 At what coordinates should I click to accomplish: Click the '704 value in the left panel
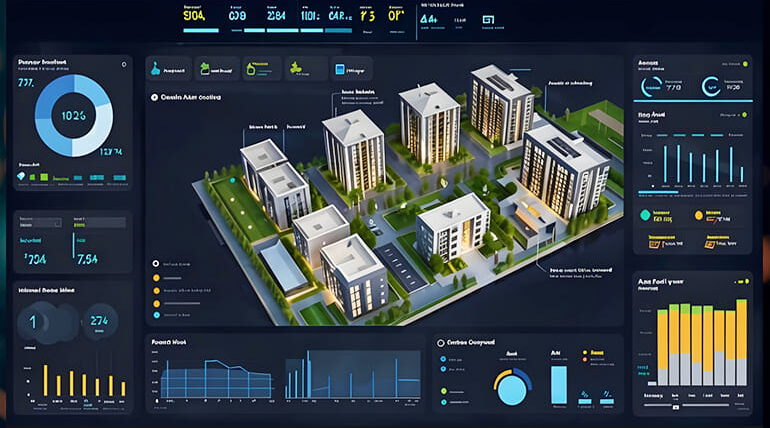[35, 259]
